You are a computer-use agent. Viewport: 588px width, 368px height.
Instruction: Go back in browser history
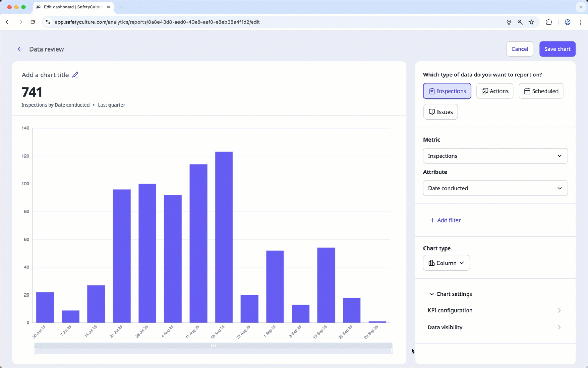8,22
